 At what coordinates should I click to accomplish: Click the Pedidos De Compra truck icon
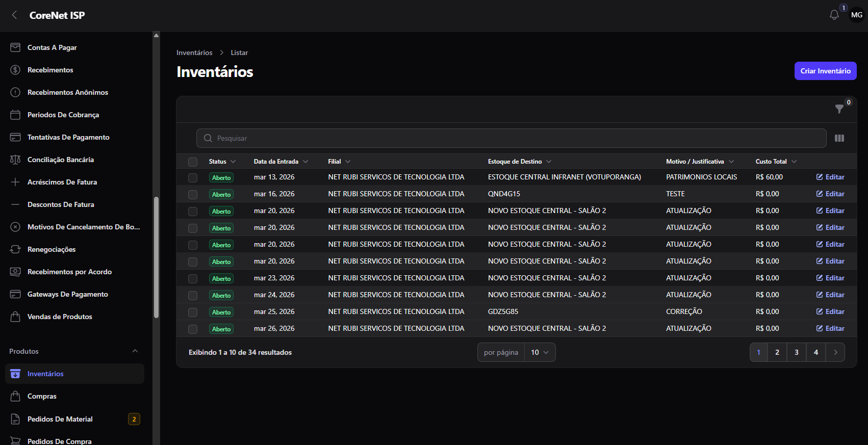pyautogui.click(x=15, y=441)
